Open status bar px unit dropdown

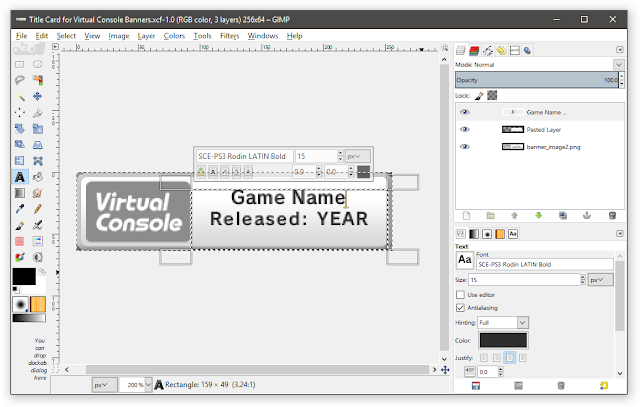[105, 385]
